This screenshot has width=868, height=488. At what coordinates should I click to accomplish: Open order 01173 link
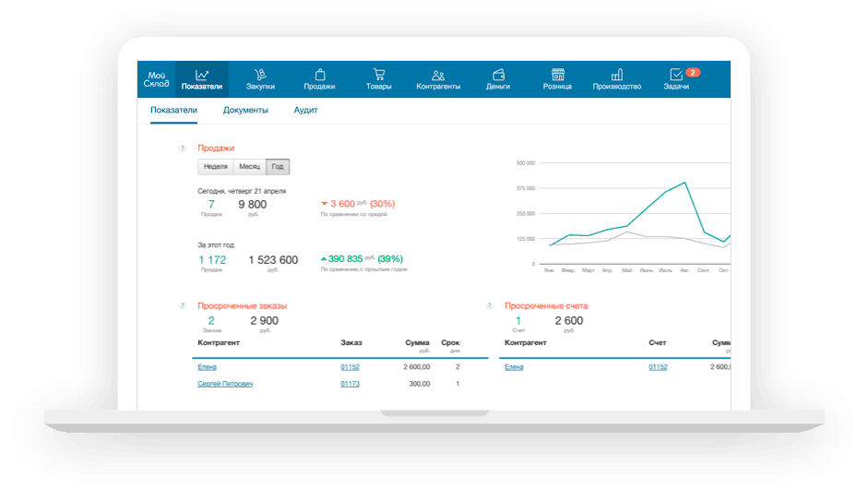point(350,384)
